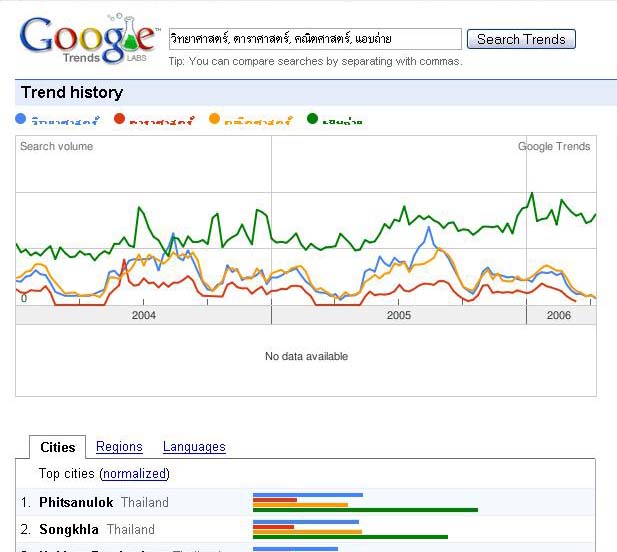Click the 2004 year label on timeline
Viewport: 617px width, 552px height.
[144, 315]
